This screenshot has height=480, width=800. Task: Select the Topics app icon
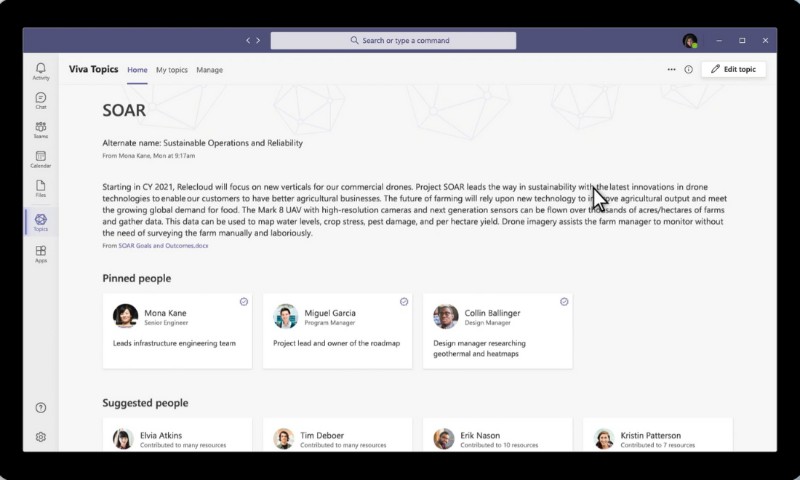(41, 222)
